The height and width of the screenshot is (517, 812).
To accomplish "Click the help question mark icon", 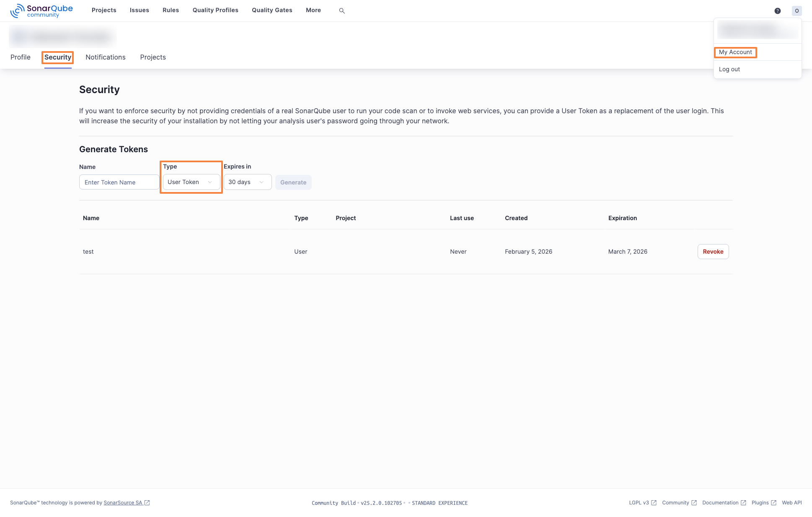I will pos(778,10).
